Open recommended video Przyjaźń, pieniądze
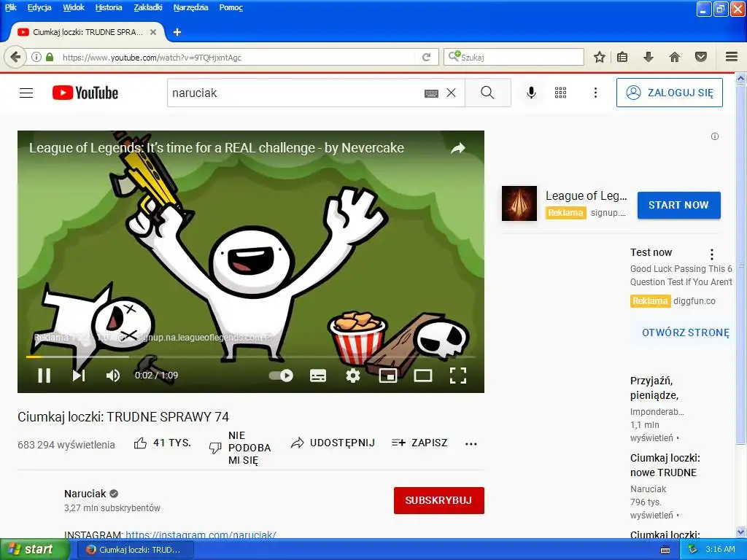747x560 pixels. click(654, 388)
